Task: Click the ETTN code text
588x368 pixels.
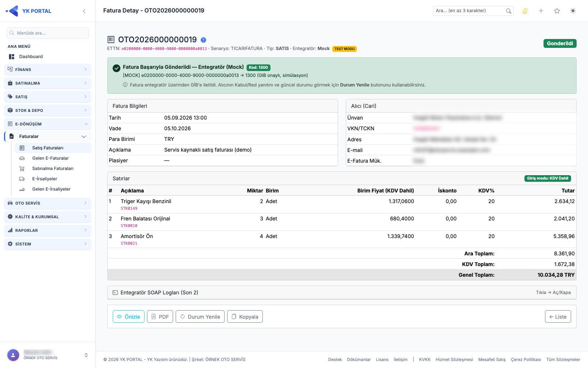Action: pyautogui.click(x=164, y=49)
